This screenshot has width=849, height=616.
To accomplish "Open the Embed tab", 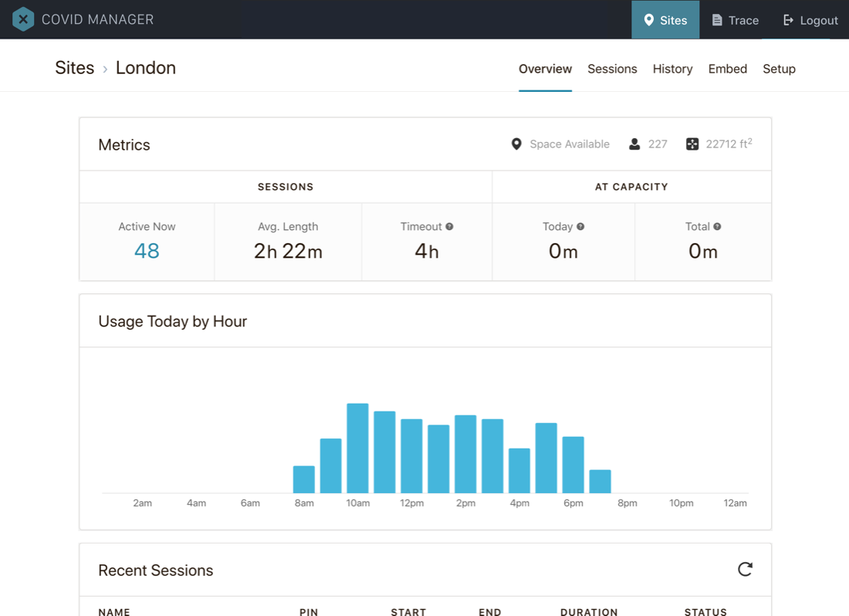I will (728, 69).
